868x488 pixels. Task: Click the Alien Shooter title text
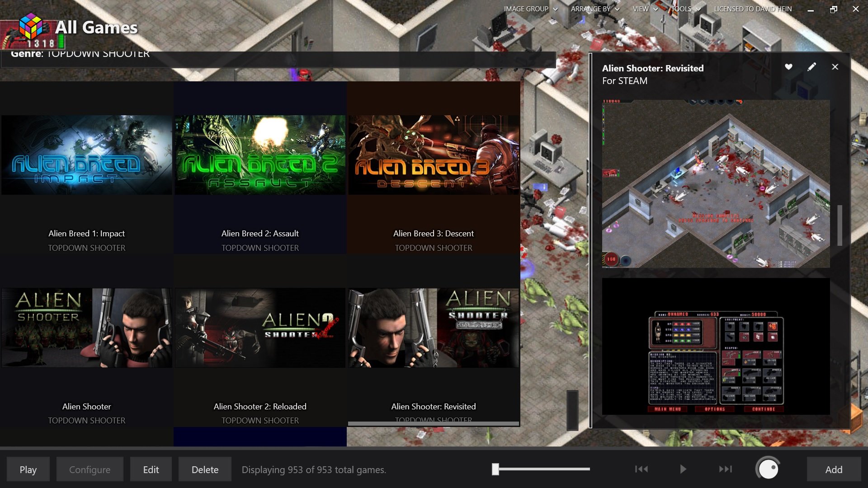pos(86,407)
